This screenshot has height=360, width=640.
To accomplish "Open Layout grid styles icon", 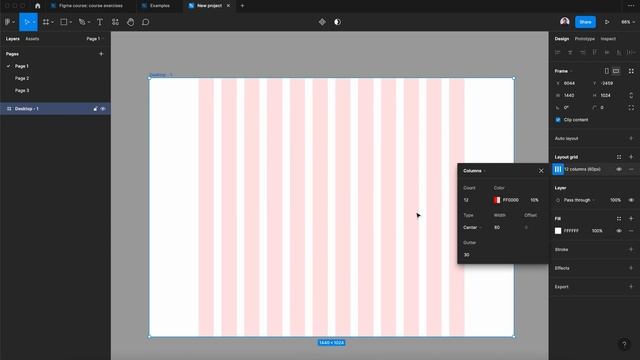I will [x=619, y=157].
